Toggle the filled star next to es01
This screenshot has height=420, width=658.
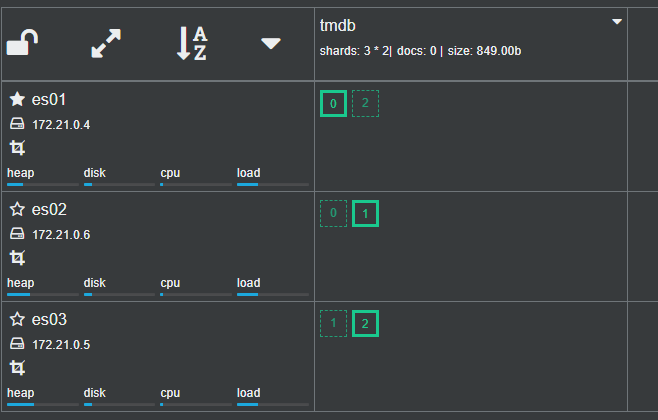[17, 99]
